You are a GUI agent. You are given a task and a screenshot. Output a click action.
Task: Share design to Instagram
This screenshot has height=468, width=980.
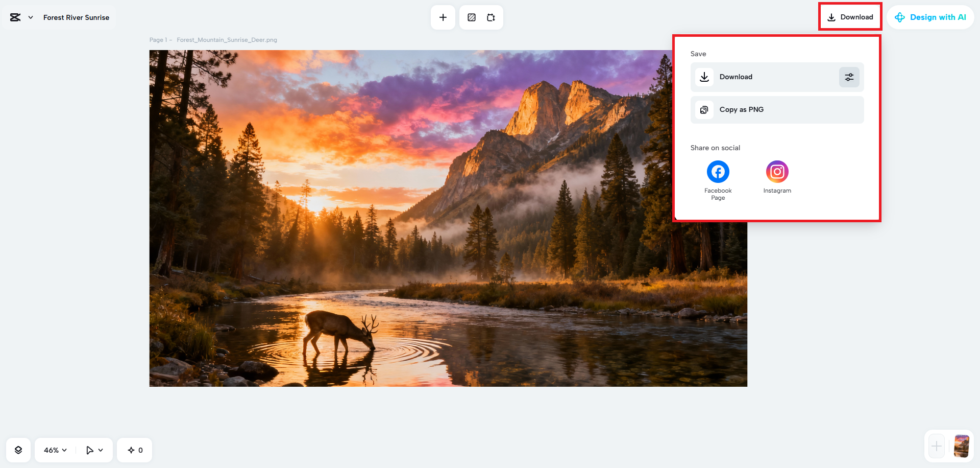pos(777,171)
